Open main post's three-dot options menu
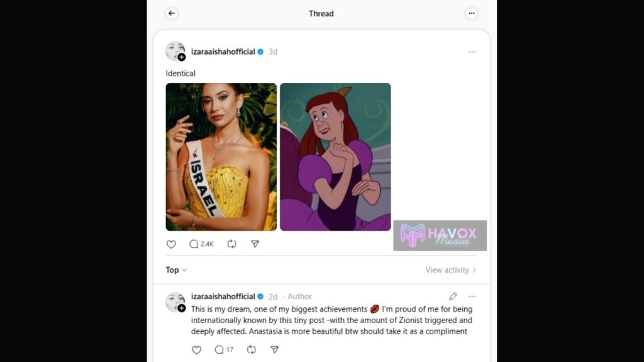 472,52
